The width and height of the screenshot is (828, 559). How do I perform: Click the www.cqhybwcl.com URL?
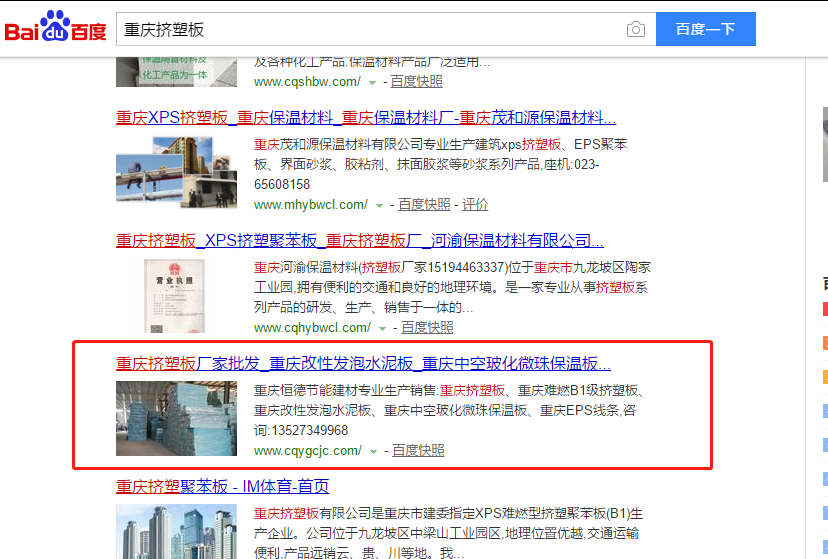(x=312, y=327)
